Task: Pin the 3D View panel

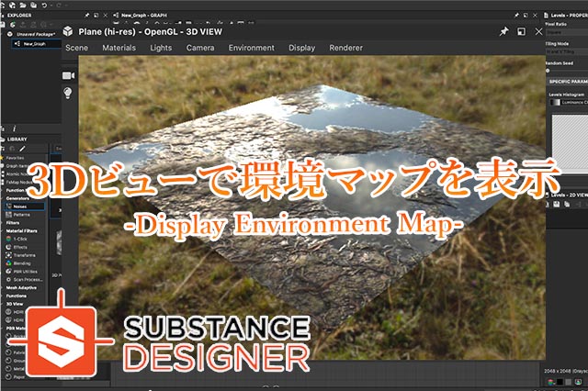Action: tap(503, 30)
